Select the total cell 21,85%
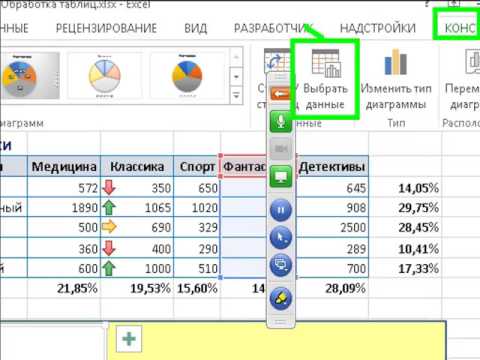Screen dimensions: 480x360 click(x=64, y=288)
